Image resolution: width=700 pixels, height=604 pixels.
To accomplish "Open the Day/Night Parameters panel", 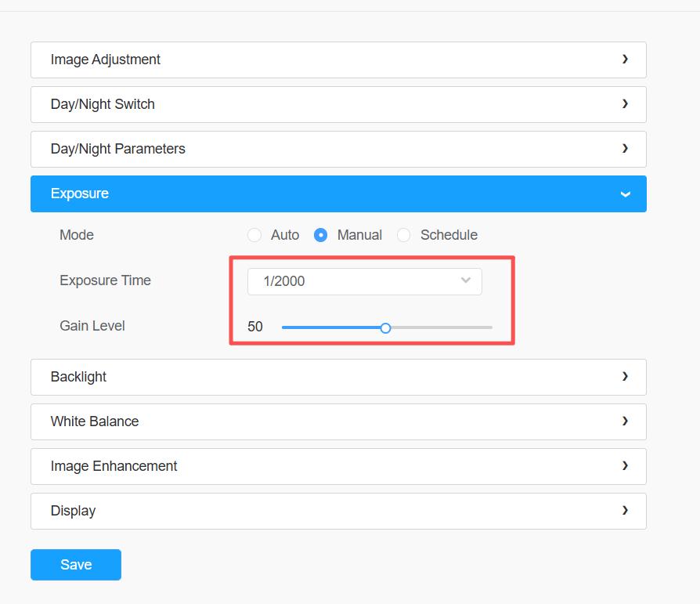I will [338, 149].
